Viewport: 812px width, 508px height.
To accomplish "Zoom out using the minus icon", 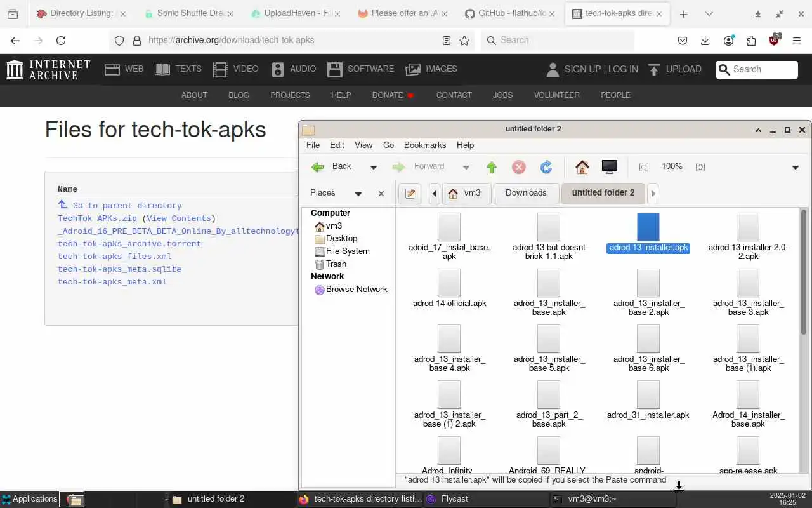I will coord(644,167).
